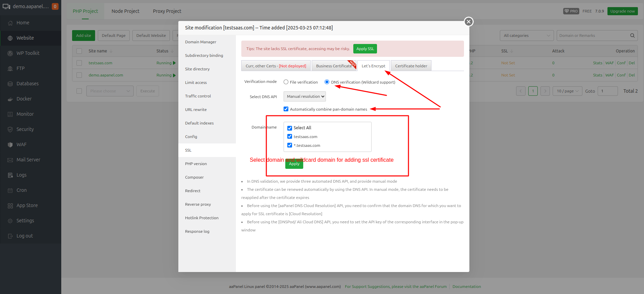Image resolution: width=644 pixels, height=294 pixels.
Task: Open the Documentation link in footer
Action: 466,287
